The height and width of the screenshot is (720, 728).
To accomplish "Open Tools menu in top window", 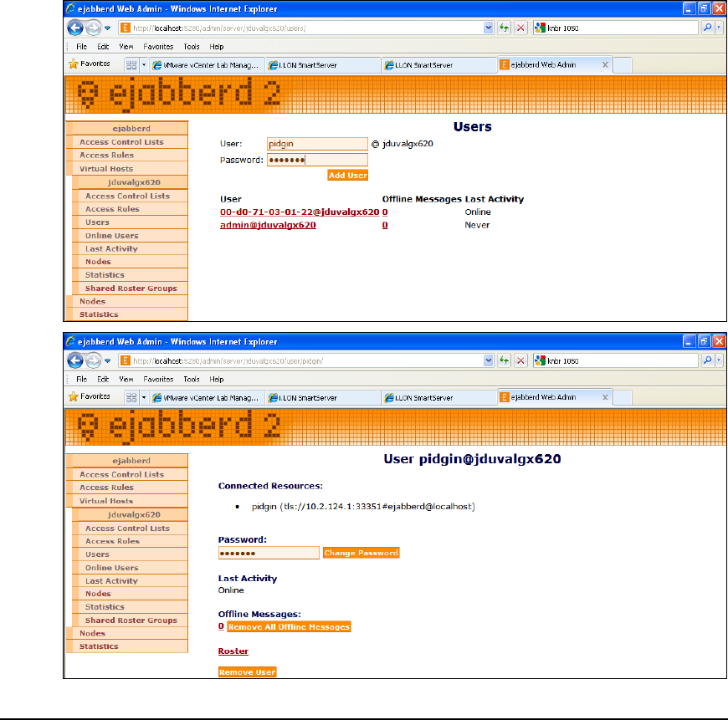I will point(192,46).
